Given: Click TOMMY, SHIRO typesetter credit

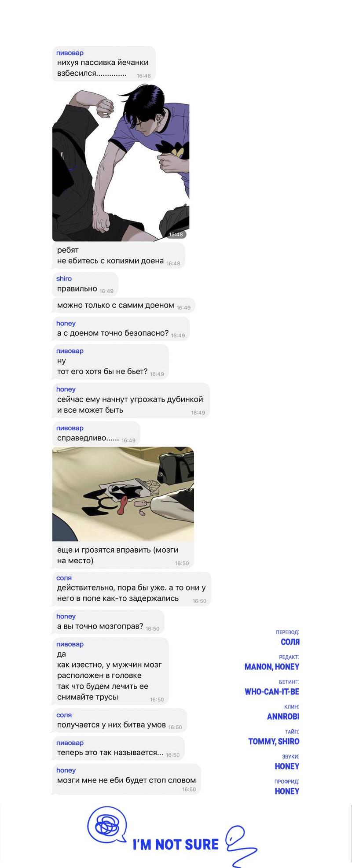Looking at the screenshot, I should coord(274,741).
